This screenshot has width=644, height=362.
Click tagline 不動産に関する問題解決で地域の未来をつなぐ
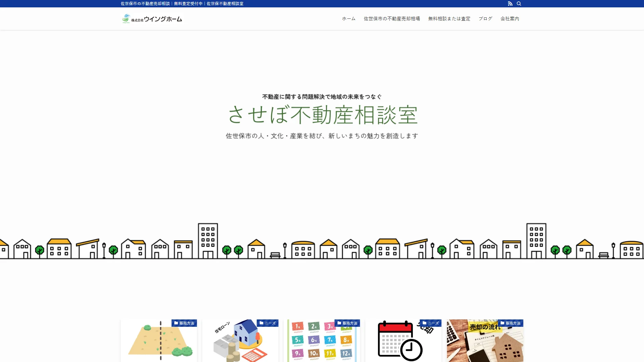point(322,97)
